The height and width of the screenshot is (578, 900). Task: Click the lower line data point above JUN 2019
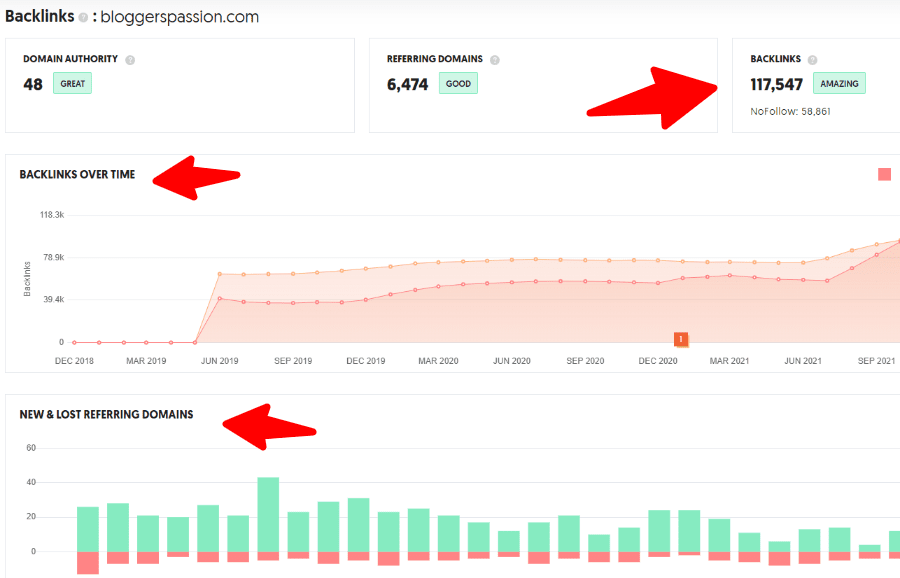(x=219, y=298)
